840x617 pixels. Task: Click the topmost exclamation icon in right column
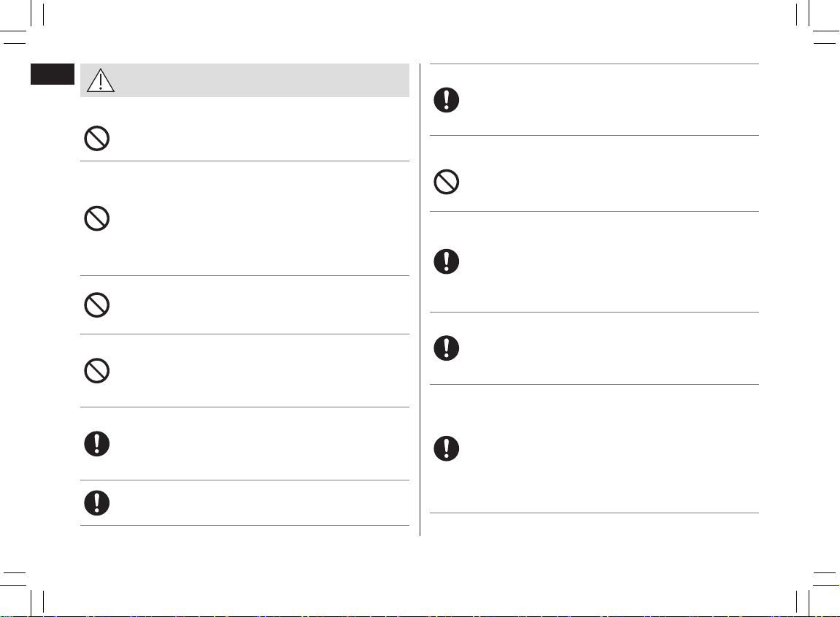tap(446, 100)
